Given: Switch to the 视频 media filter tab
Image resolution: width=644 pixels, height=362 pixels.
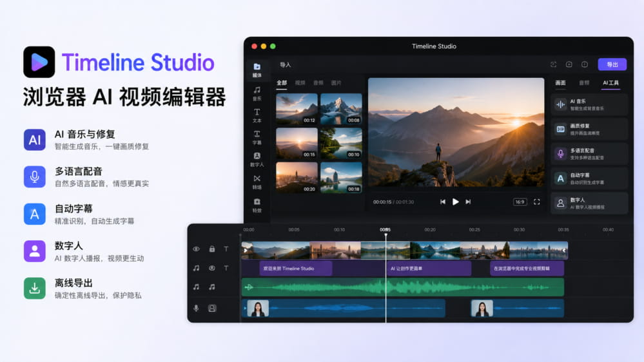Looking at the screenshot, I should 300,83.
